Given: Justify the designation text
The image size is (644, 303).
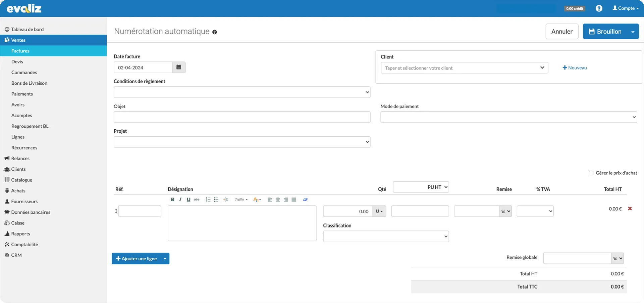Looking at the screenshot, I should coord(294,200).
